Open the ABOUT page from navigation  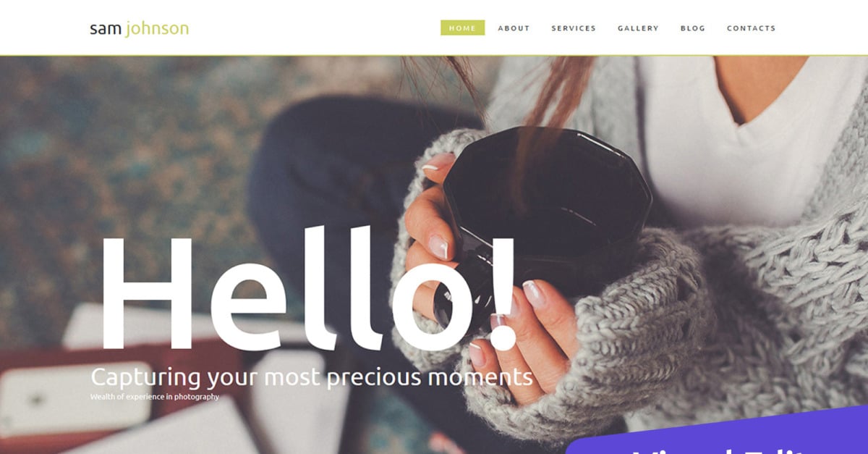coord(514,28)
